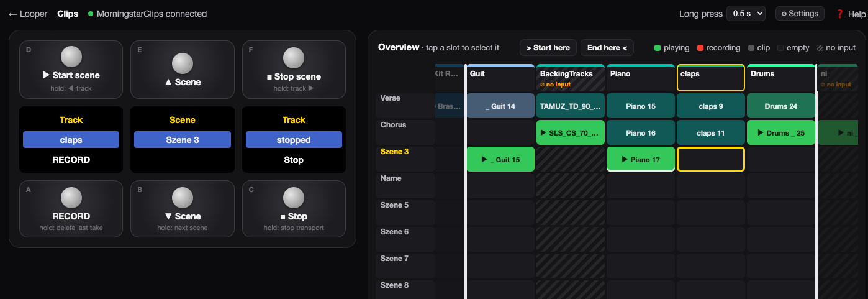Viewport: 868px width, 299px height.
Task: Select the Szene 6 row label
Action: pyautogui.click(x=406, y=239)
